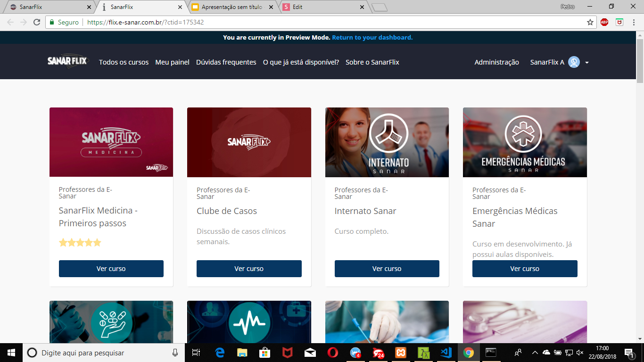Open a new browser tab
The height and width of the screenshot is (362, 644).
click(x=379, y=7)
